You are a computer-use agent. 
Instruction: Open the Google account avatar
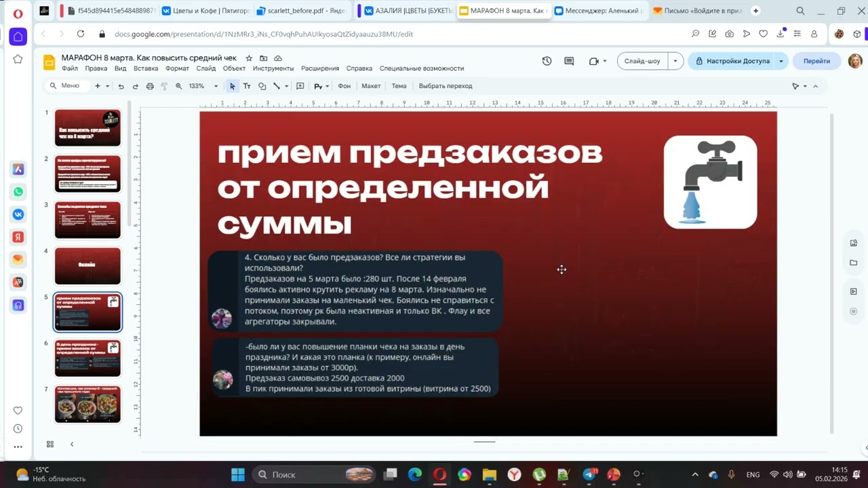[854, 61]
